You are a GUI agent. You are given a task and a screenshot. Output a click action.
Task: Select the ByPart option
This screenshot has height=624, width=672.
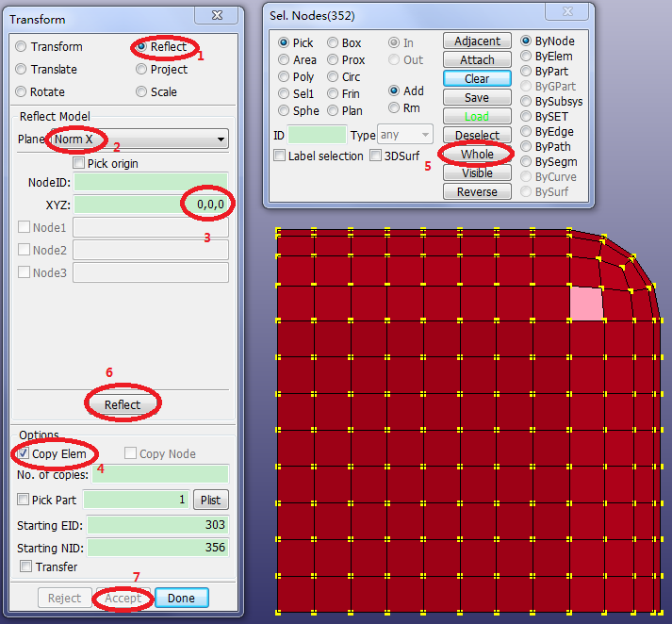526,71
